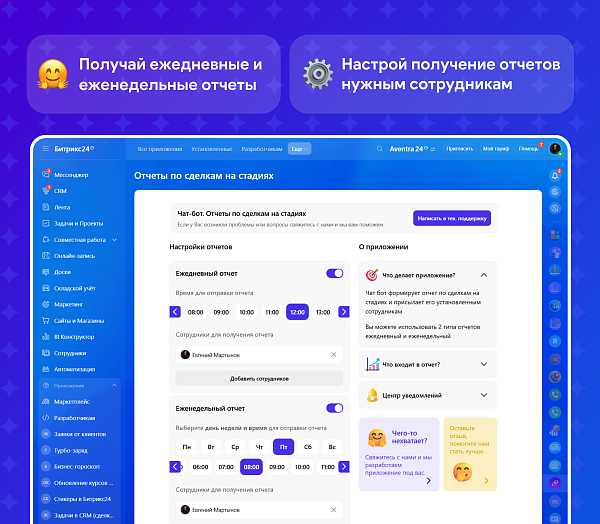Choose Ср as weekly report day

pos(235,447)
